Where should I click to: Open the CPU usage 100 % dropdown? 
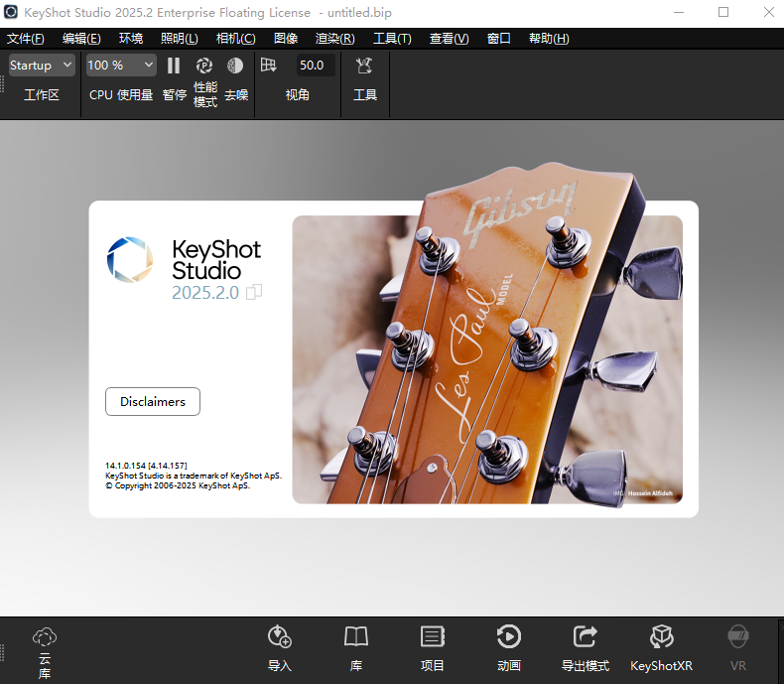[x=120, y=65]
